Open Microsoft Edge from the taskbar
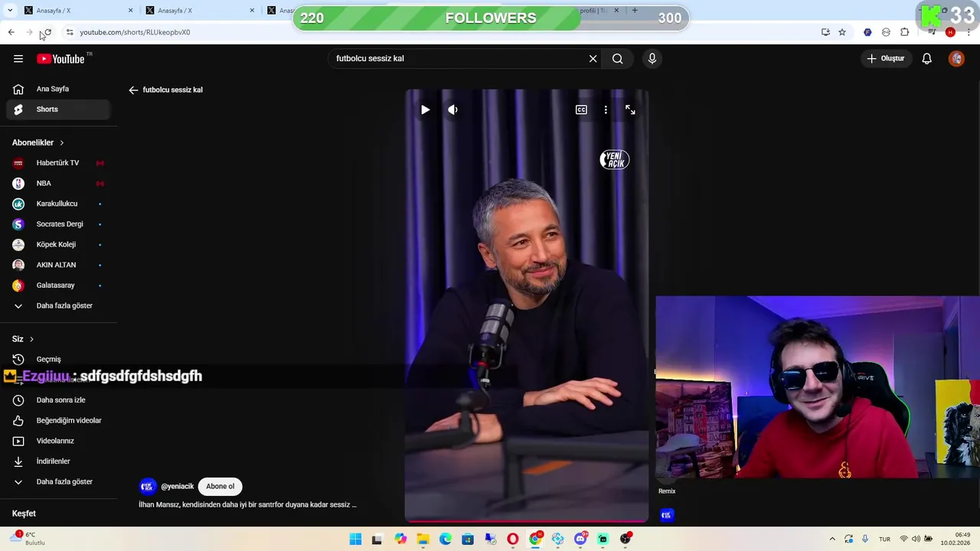980x551 pixels. click(x=446, y=540)
